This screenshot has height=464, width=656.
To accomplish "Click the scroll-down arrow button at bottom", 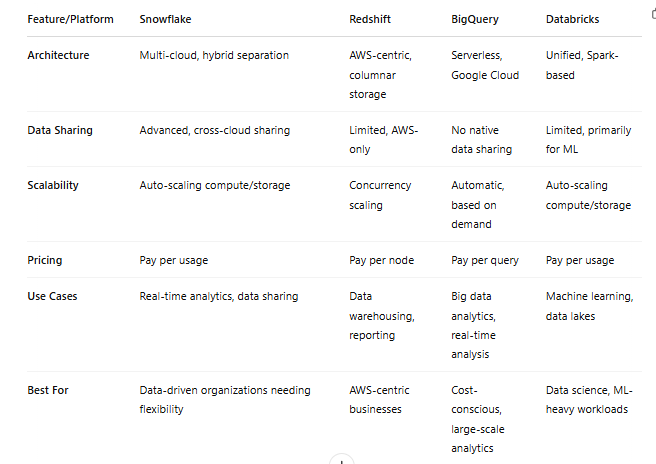I will tap(342, 459).
